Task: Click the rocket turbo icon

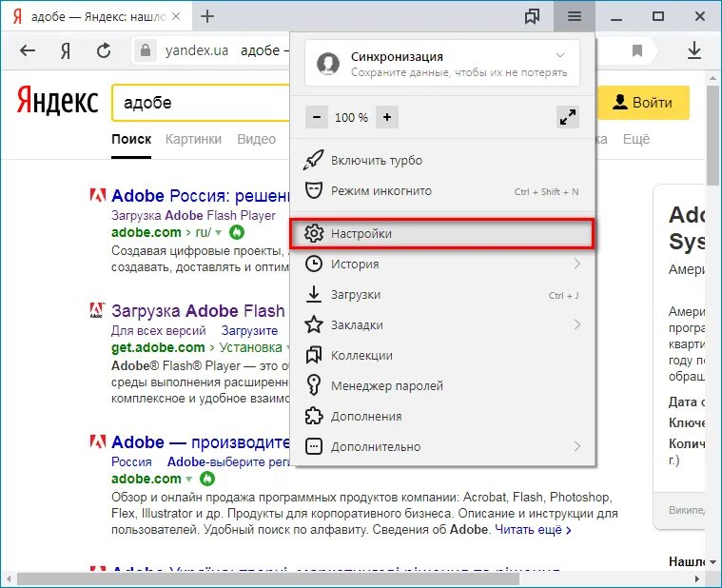Action: pyautogui.click(x=314, y=160)
